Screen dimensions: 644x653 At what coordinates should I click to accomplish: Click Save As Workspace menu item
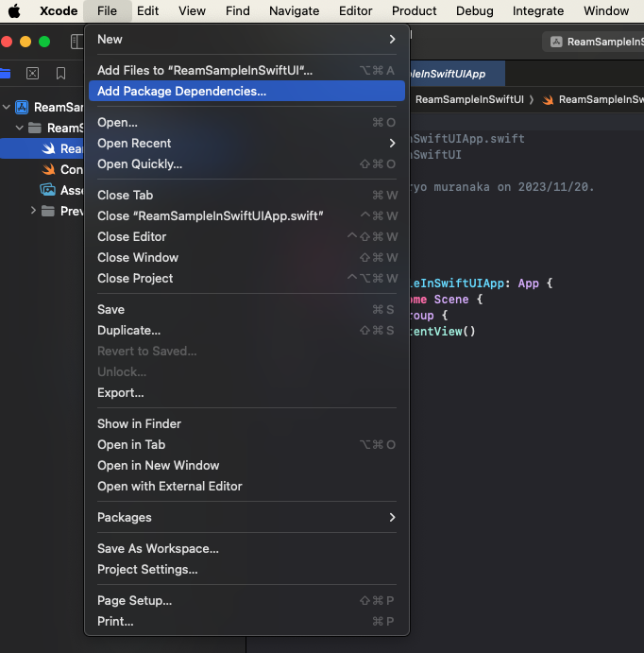[x=158, y=548]
